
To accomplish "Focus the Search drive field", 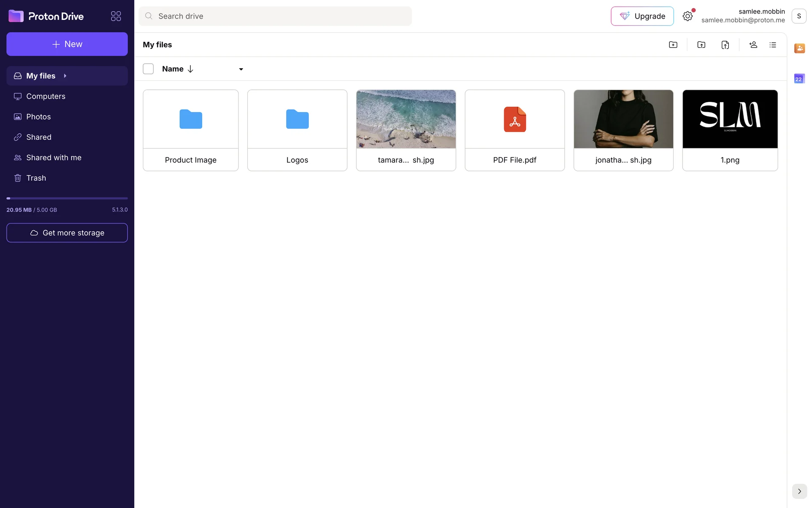I will click(x=275, y=16).
